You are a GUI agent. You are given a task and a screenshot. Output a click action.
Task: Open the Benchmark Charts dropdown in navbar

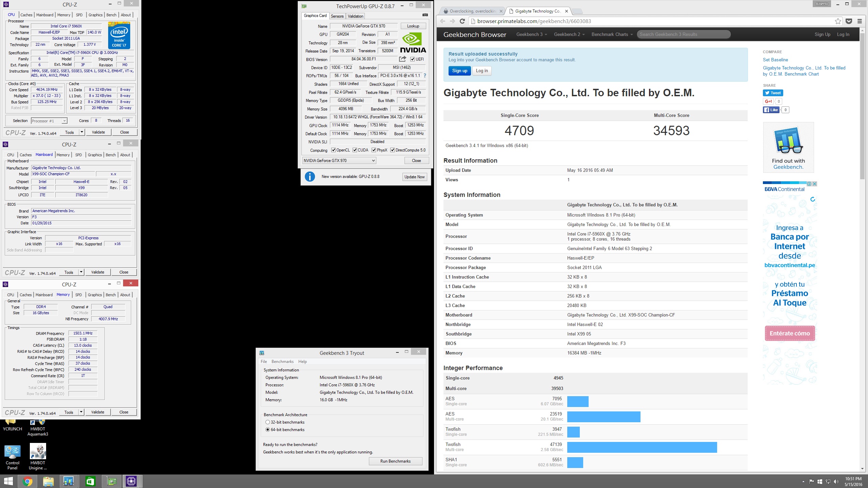[612, 34]
